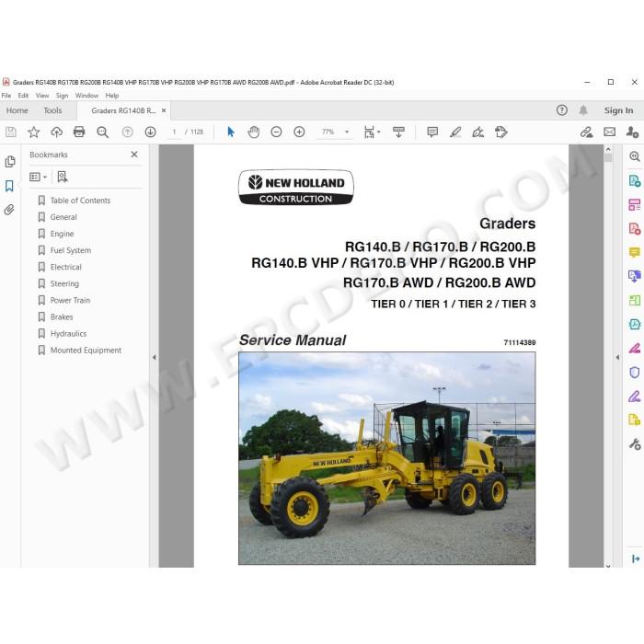Click the Sign In link
The height and width of the screenshot is (644, 644).
tap(618, 110)
